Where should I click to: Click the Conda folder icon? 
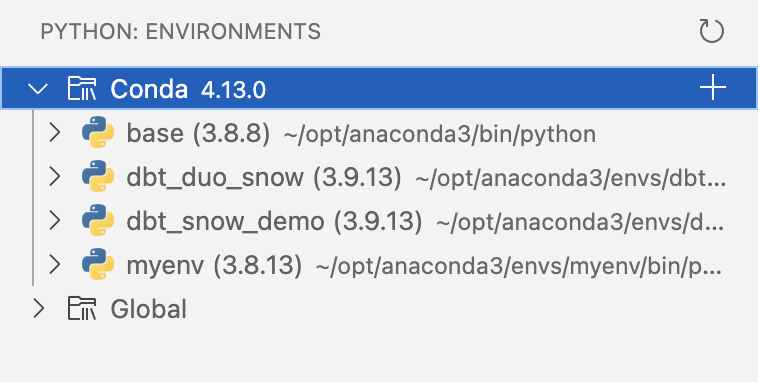point(82,88)
